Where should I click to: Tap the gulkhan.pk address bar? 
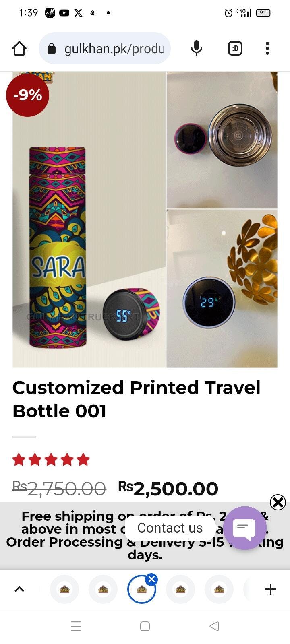105,49
